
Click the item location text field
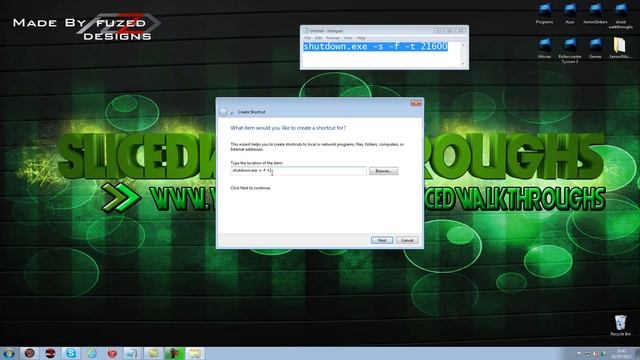click(298, 171)
